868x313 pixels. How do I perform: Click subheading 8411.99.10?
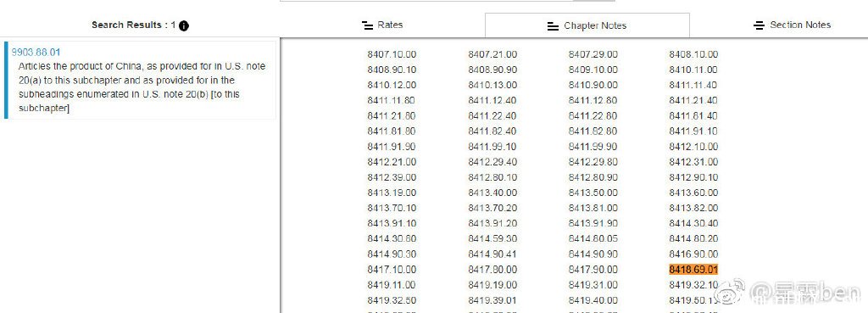point(492,147)
